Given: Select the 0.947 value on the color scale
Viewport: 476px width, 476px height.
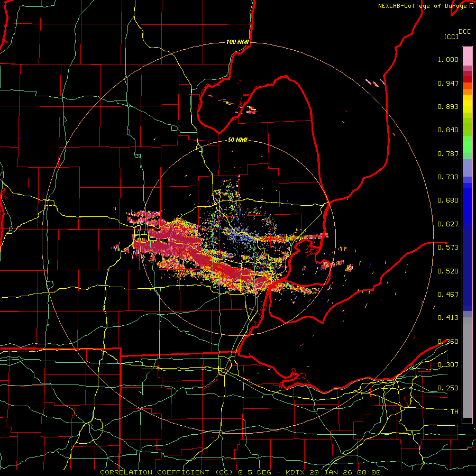Looking at the screenshot, I should (448, 83).
